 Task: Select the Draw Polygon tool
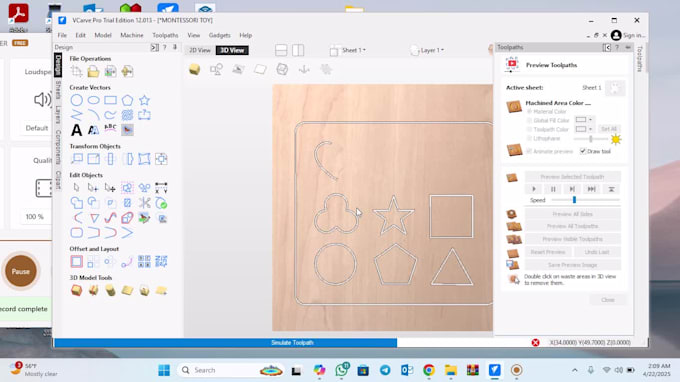(x=127, y=100)
